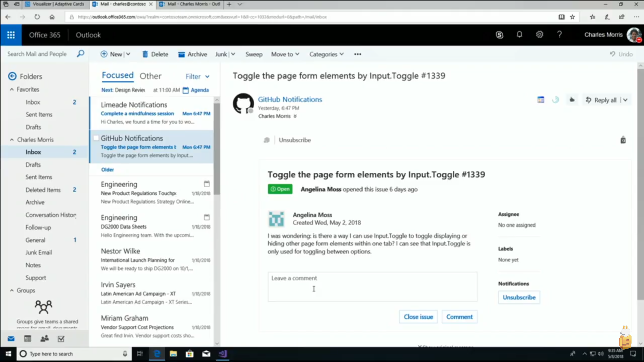Open GitHub Notifications sender link
The image size is (644, 362).
pos(290,99)
